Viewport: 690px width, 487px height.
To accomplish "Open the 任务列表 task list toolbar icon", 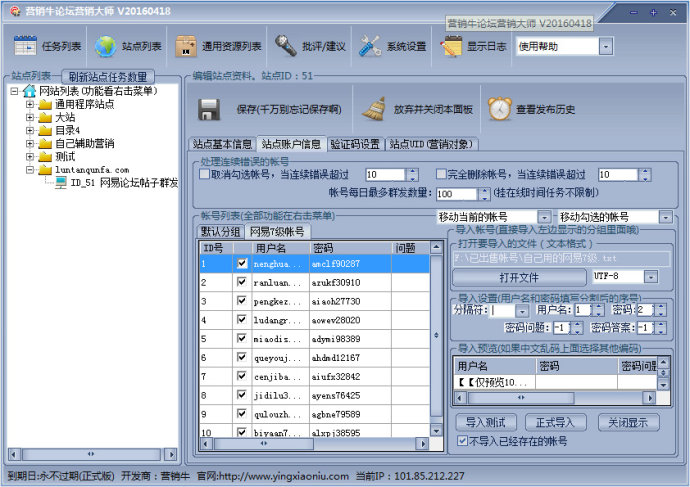I will click(x=27, y=46).
